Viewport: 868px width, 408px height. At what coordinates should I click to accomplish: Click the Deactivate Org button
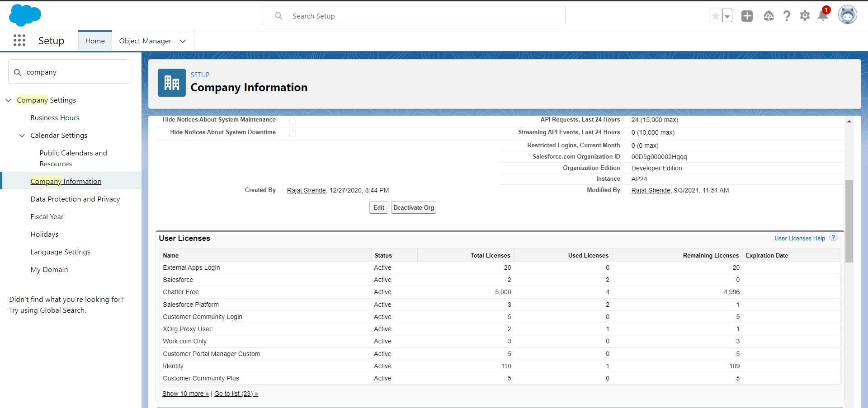tap(413, 208)
